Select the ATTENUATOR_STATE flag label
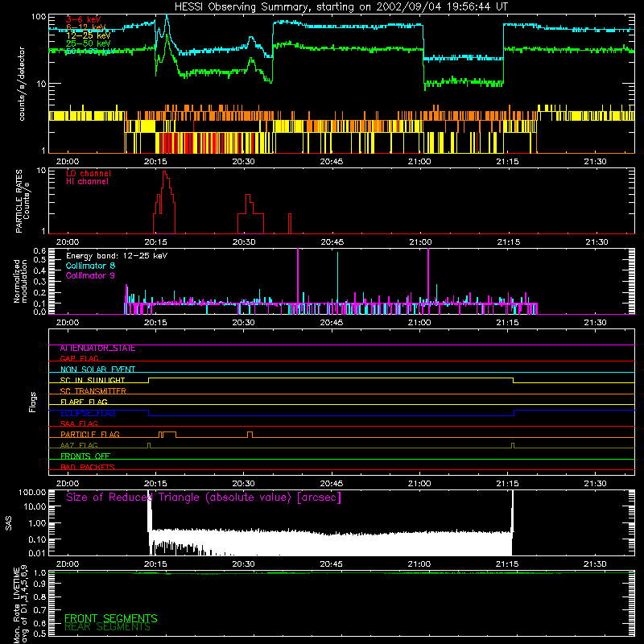This screenshot has height=644, width=644. tap(97, 349)
